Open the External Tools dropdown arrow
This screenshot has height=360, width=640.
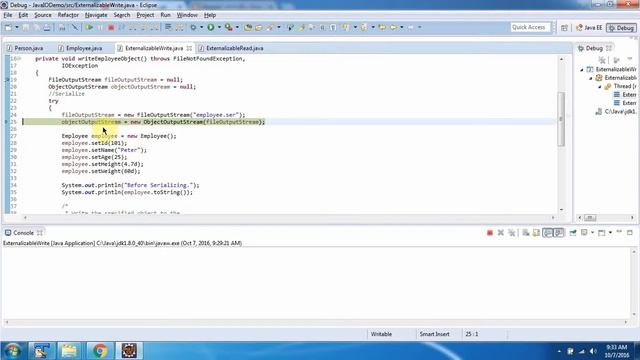point(237,27)
